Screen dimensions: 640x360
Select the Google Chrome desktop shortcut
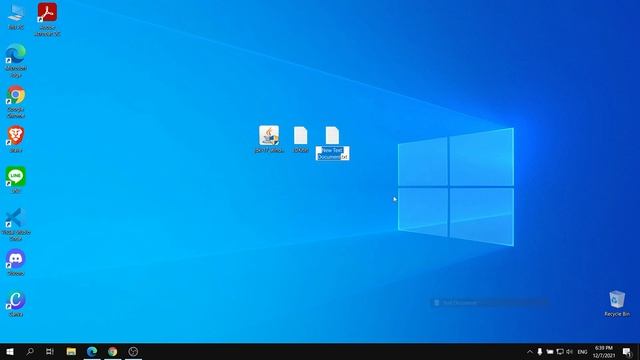point(16,101)
